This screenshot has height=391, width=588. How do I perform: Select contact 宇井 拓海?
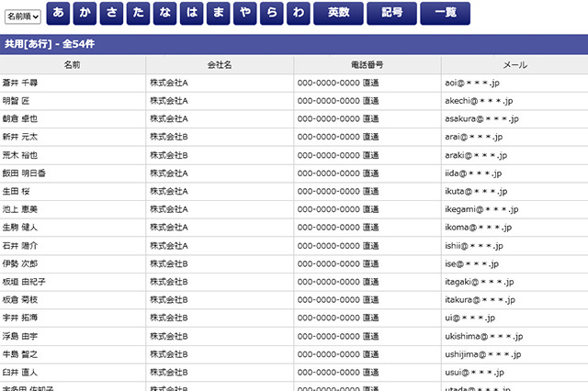[x=20, y=318]
